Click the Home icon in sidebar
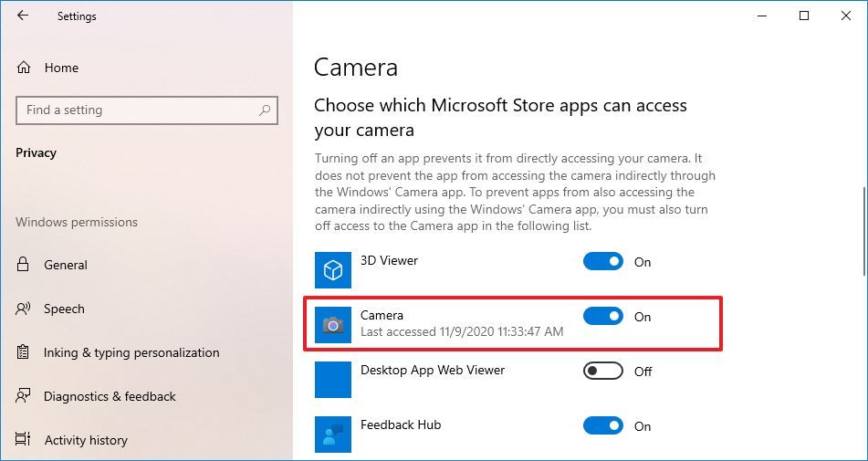Screen dimensions: 868x461 tap(25, 68)
